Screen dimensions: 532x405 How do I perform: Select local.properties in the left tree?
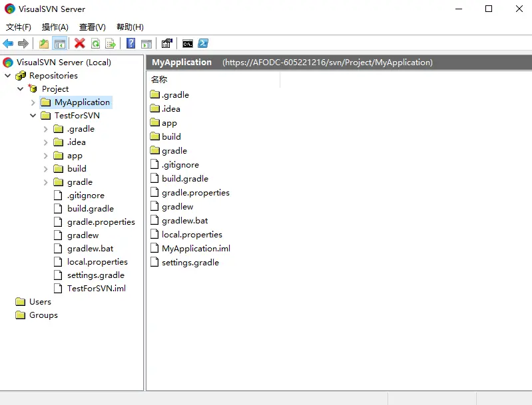point(97,261)
